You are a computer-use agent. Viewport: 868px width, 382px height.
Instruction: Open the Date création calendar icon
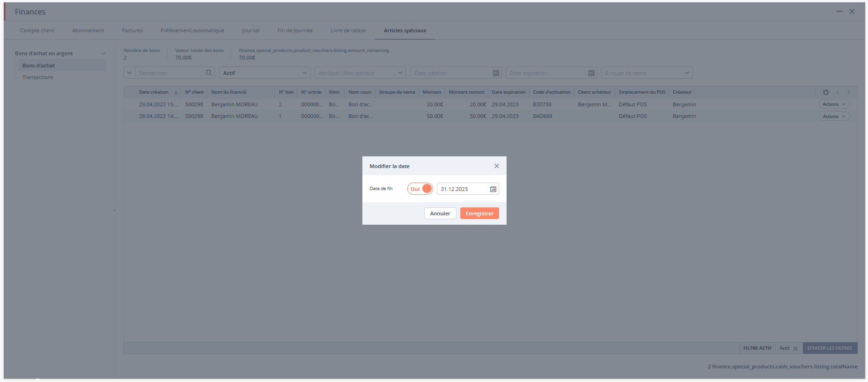pyautogui.click(x=496, y=73)
